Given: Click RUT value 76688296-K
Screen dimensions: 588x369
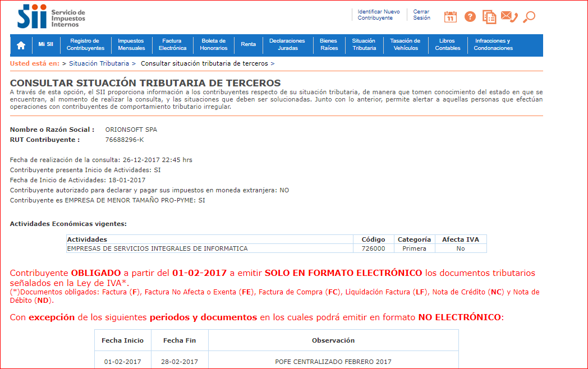Looking at the screenshot, I should coord(125,140).
